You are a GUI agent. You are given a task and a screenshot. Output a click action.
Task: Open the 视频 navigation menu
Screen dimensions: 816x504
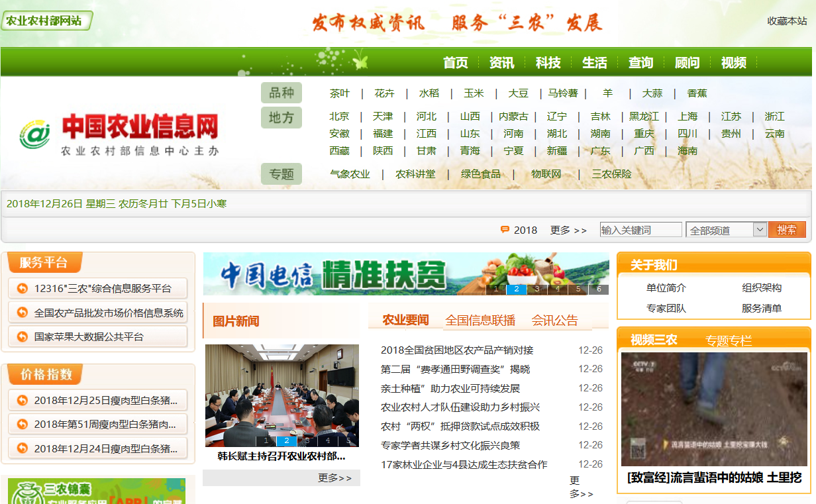point(733,63)
